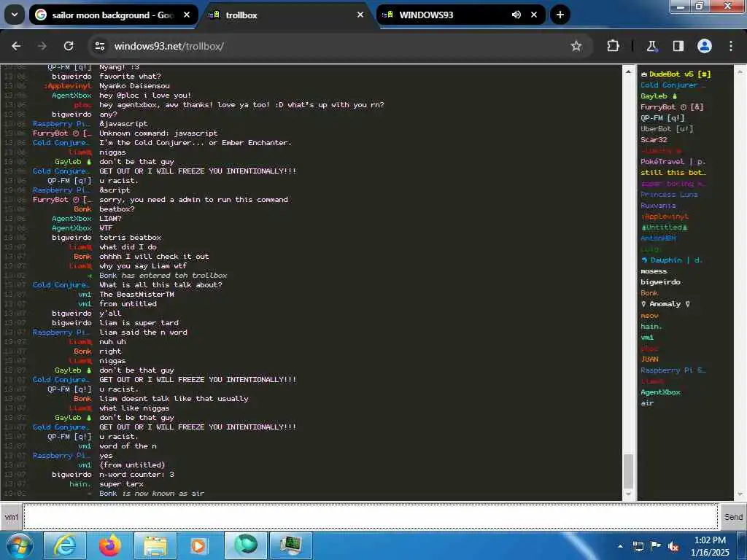Open the Extensions puzzle icon
This screenshot has width=747, height=560.
[x=613, y=46]
